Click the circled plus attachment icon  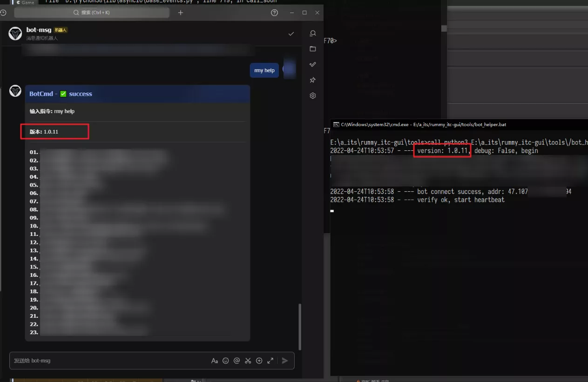click(x=259, y=361)
